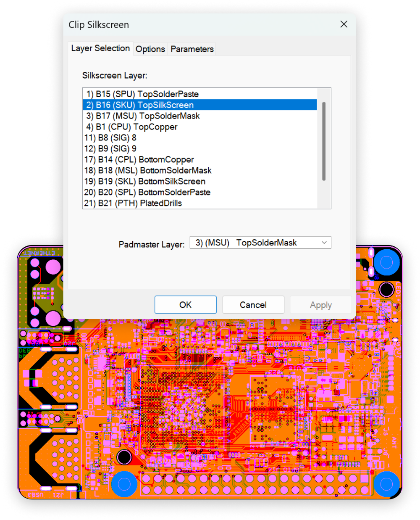Screen dimensions: 420x520
Task: Select the Layer Selection tab
Action: click(100, 48)
